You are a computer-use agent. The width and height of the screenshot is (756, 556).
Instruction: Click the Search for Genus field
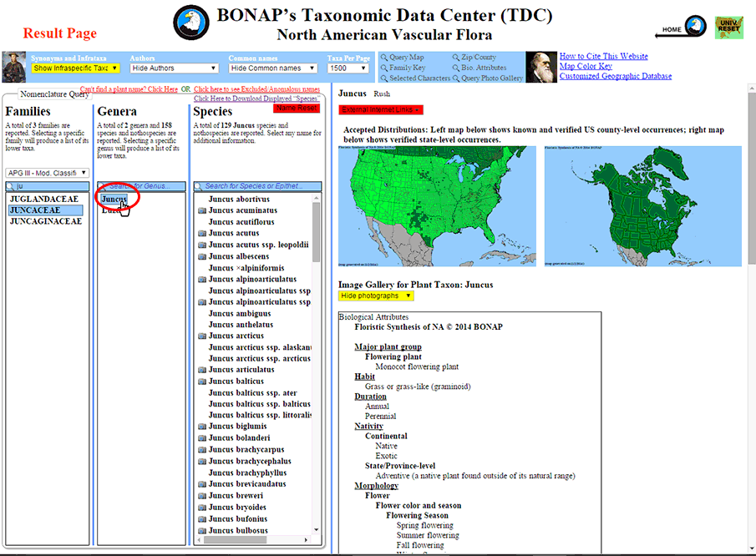pyautogui.click(x=141, y=186)
